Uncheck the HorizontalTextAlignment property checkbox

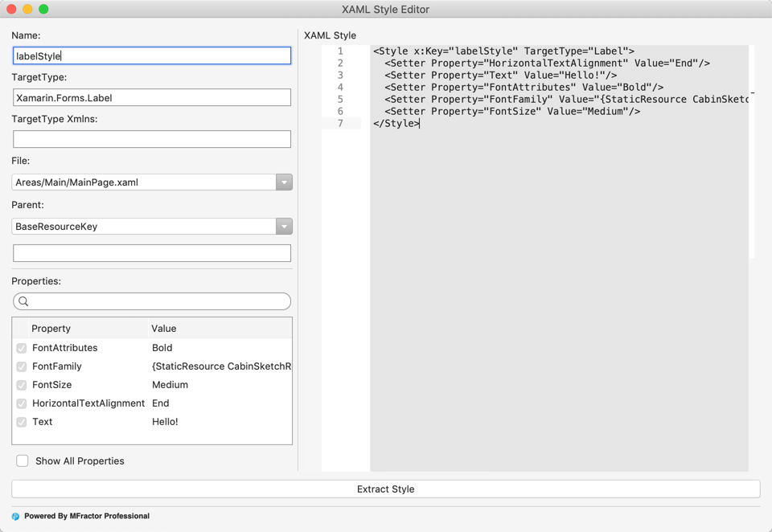[x=22, y=403]
